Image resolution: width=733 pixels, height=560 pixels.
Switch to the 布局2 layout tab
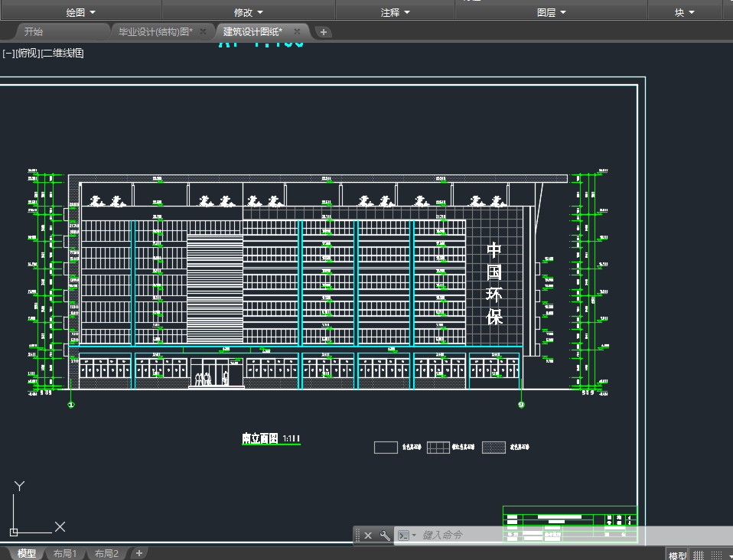106,553
